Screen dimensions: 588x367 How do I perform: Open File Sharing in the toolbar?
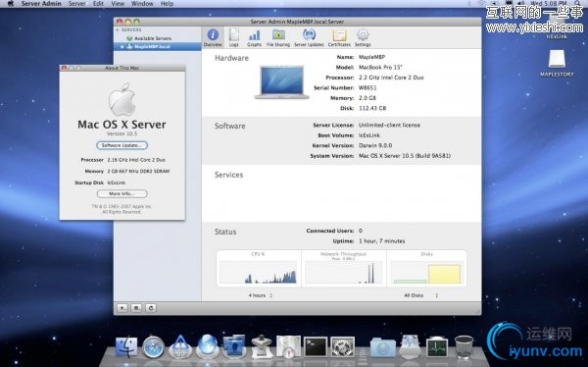278,38
